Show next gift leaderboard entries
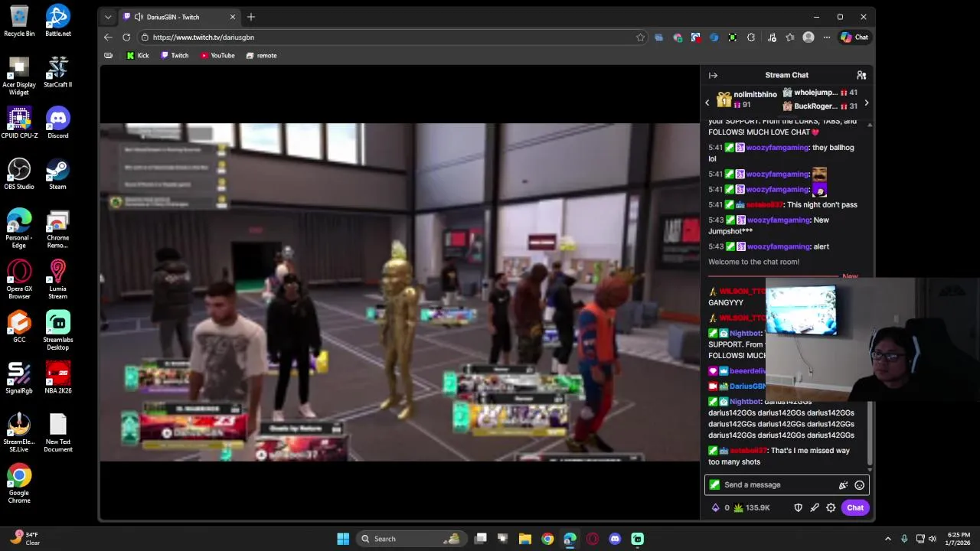 pyautogui.click(x=866, y=103)
